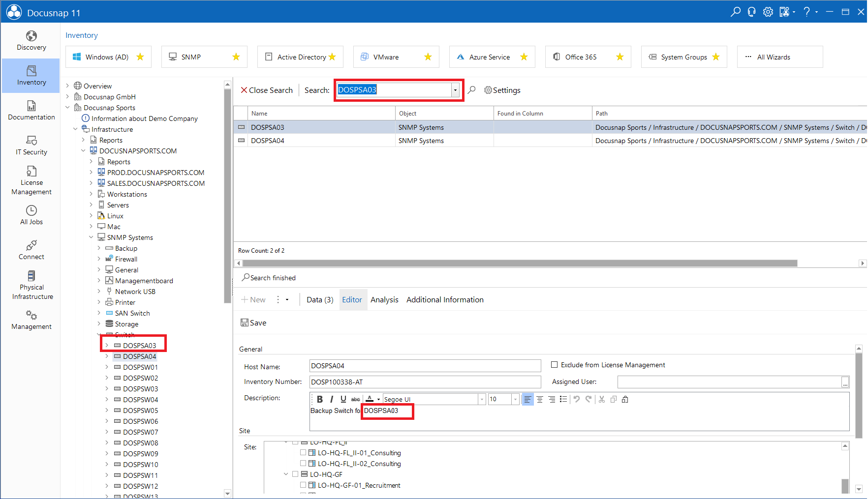Screen dimensions: 868x499
Task: Paste from clipboard in description editor
Action: click(x=625, y=399)
